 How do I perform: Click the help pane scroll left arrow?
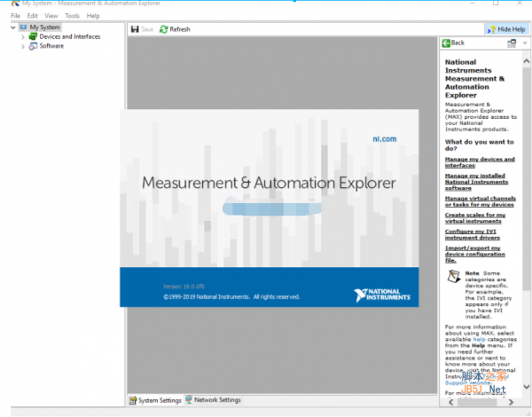[x=451, y=402]
